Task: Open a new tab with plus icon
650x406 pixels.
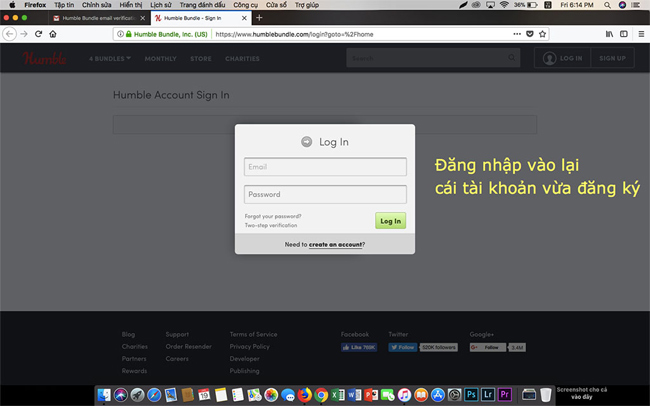Action: point(259,18)
